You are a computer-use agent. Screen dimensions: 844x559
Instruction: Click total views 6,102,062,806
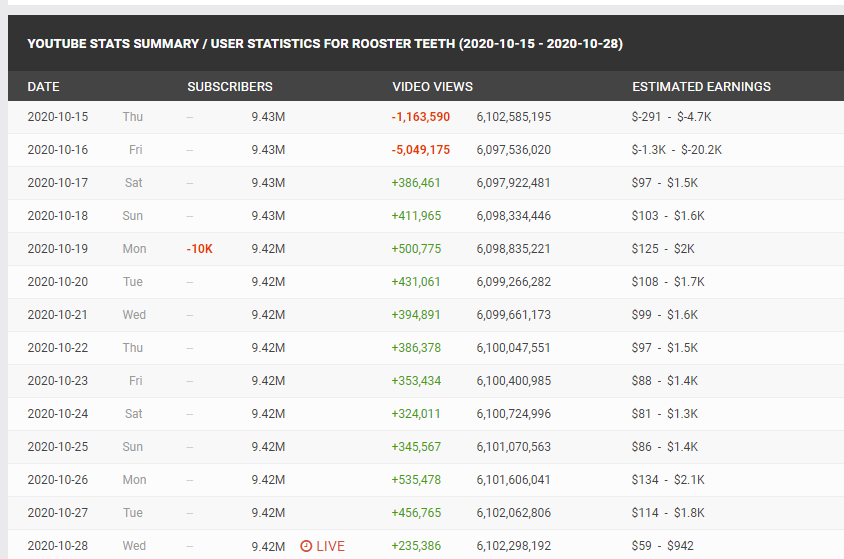tap(514, 513)
